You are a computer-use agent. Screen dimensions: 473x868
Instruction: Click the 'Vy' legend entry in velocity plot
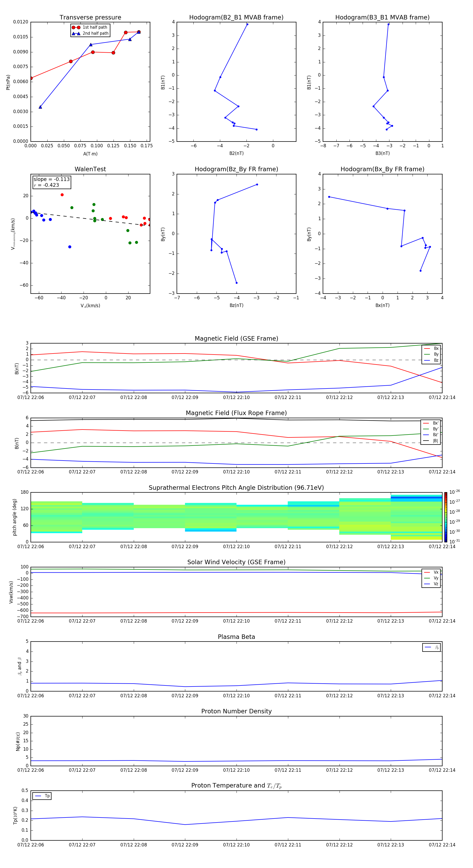click(431, 578)
